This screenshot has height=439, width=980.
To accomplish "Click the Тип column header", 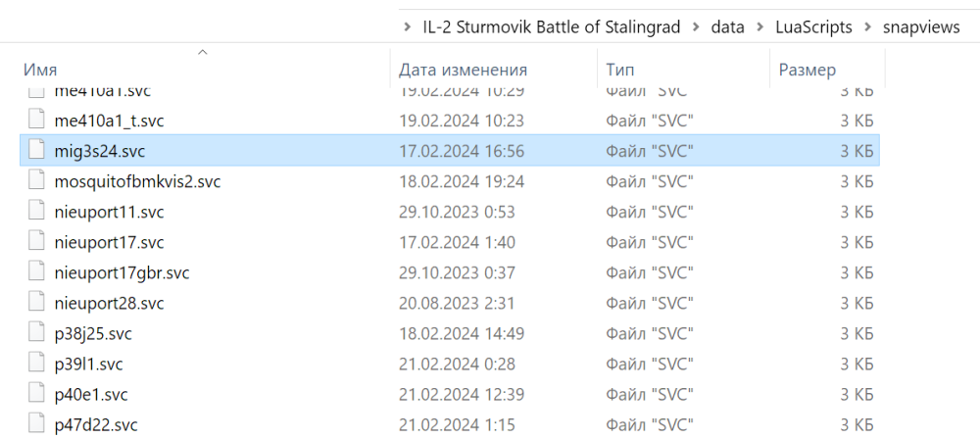I will [620, 70].
